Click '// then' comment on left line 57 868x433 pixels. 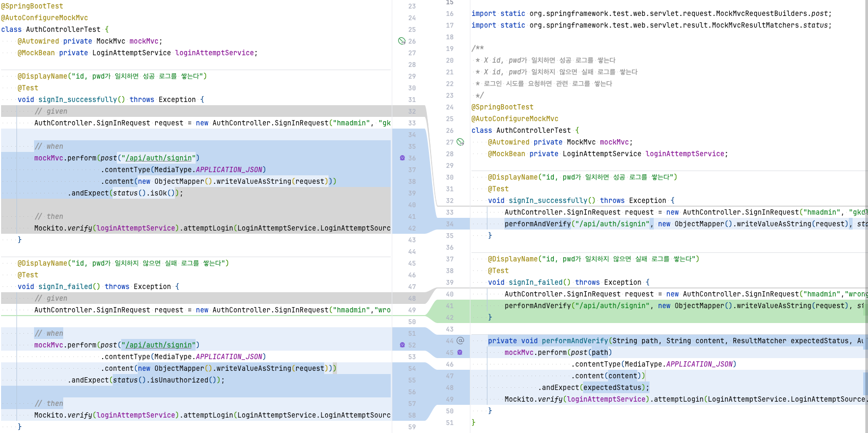tap(49, 403)
